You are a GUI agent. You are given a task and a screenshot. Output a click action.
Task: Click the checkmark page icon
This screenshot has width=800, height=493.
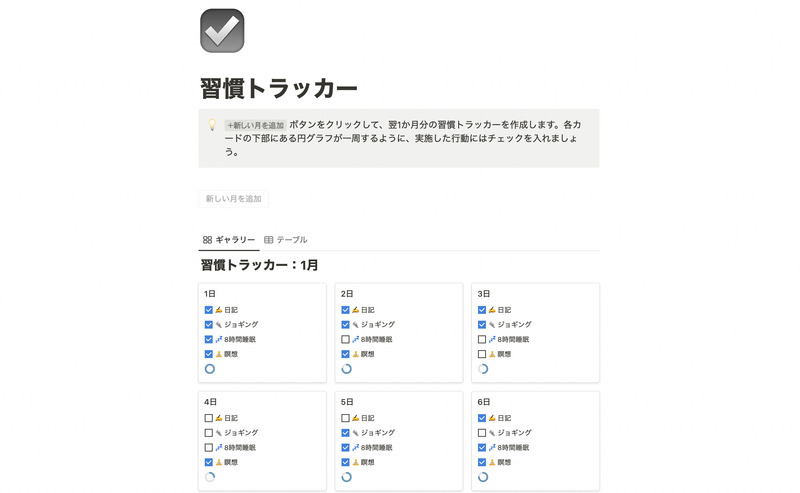(222, 31)
